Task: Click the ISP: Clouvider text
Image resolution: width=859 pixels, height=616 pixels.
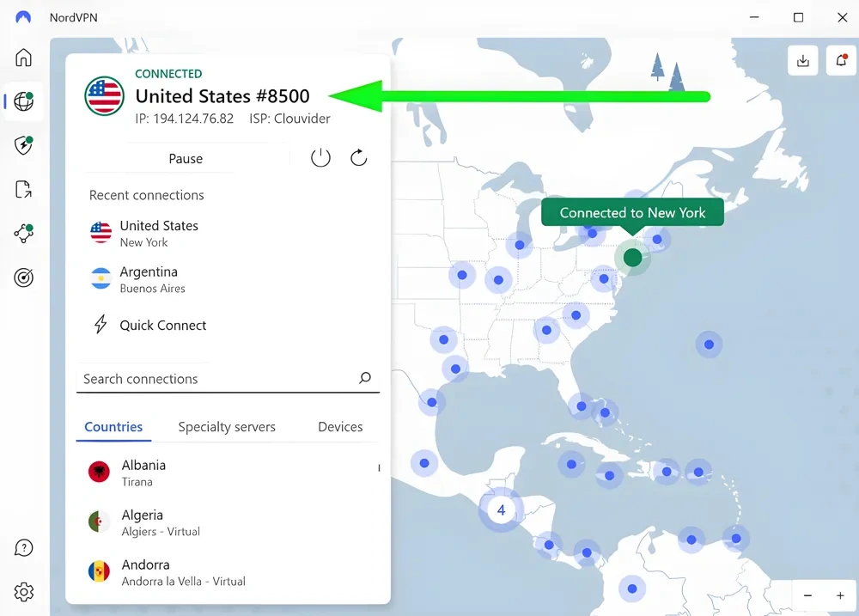Action: pos(289,119)
